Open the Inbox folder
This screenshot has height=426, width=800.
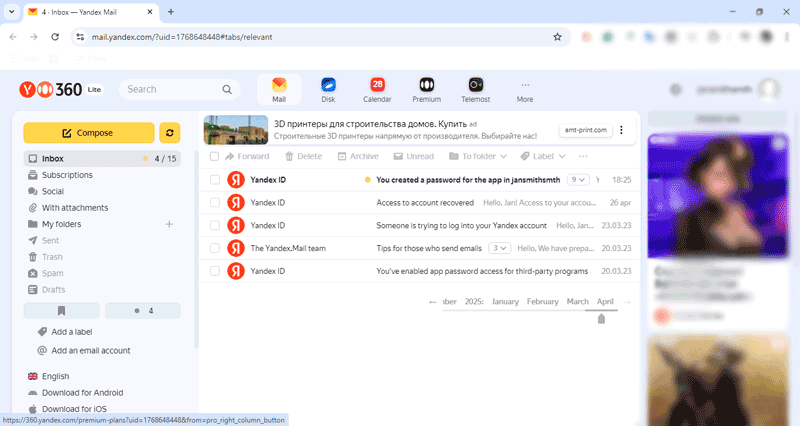click(x=102, y=159)
